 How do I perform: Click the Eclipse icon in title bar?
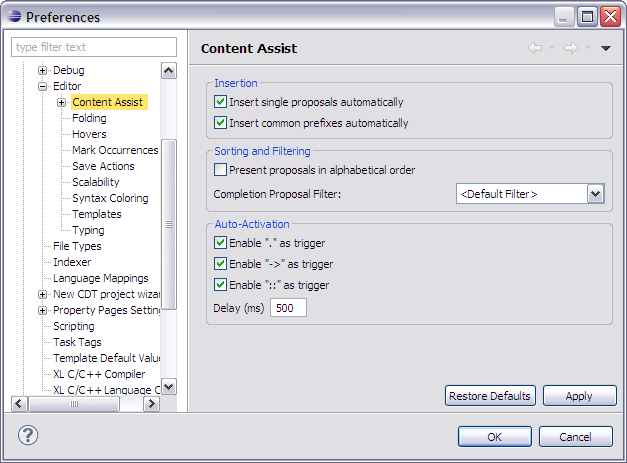[14, 16]
